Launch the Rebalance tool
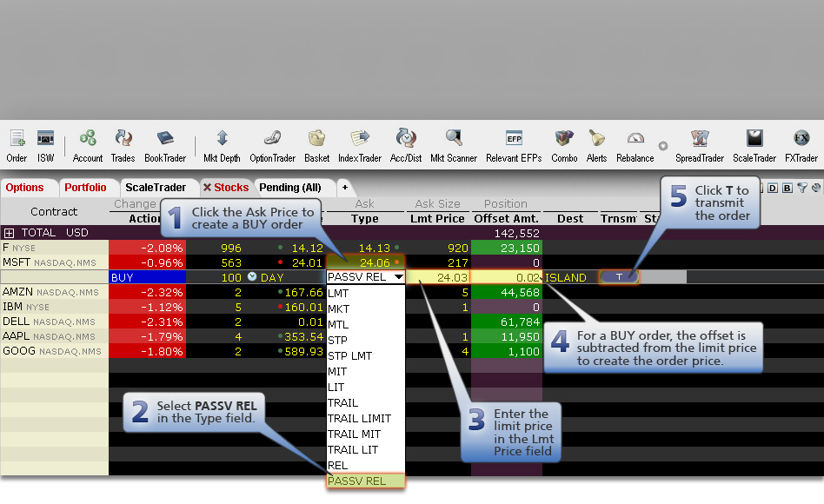Screen dimensions: 824x504 pos(635,146)
